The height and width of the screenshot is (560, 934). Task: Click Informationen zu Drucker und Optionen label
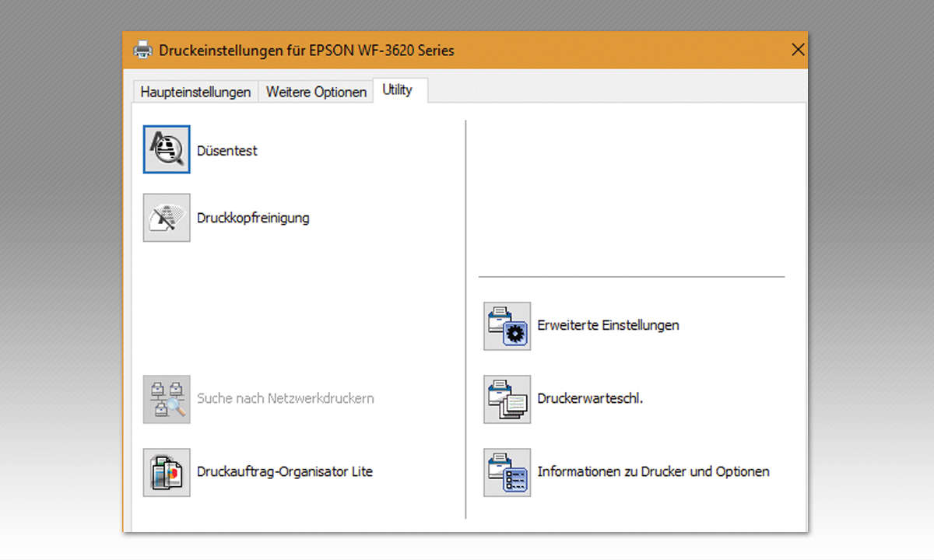pos(653,471)
